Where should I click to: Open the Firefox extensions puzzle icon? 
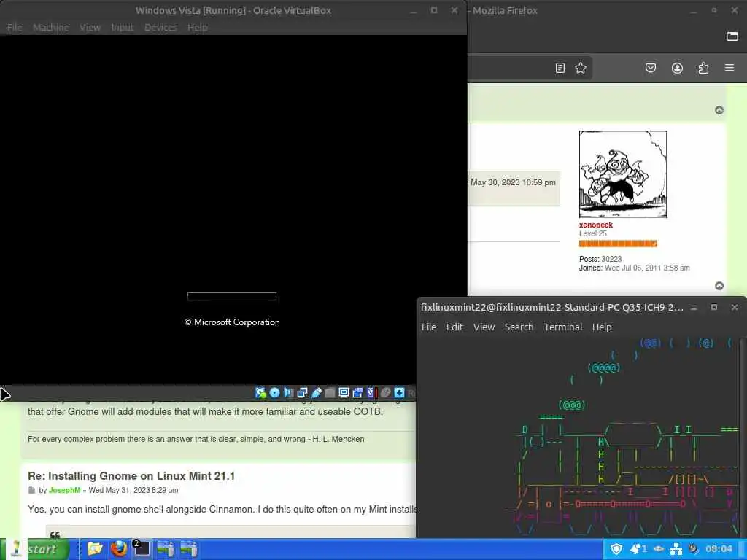coord(703,68)
